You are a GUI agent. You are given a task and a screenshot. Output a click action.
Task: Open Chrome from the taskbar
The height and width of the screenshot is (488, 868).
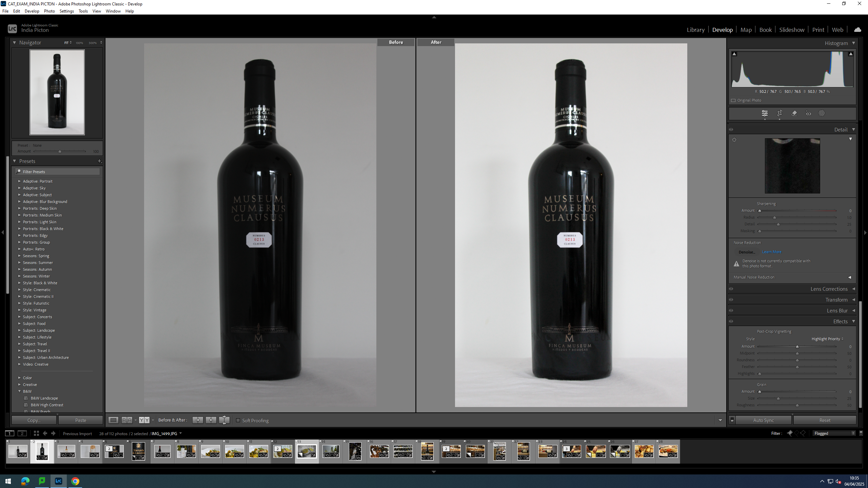(75, 481)
